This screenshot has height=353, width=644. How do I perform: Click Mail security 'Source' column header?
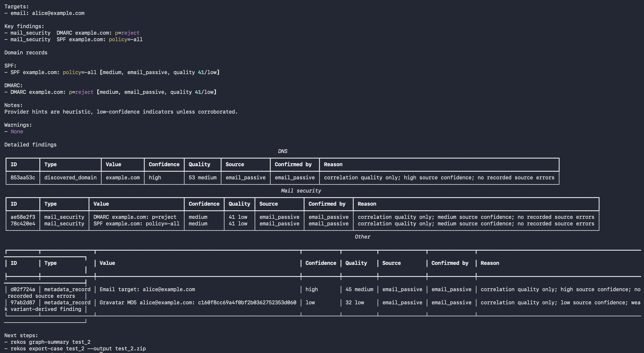click(269, 204)
